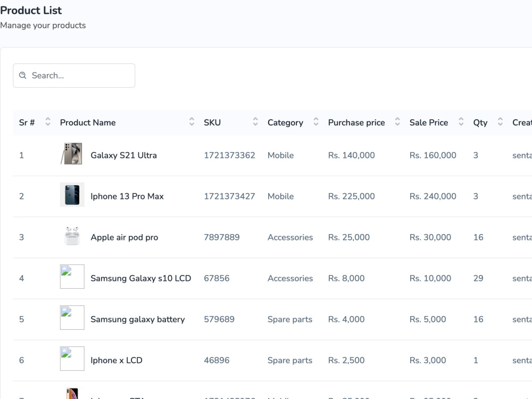Open Iphone 13 Pro Max thumbnail image
Screen dimensions: 532x399
coord(72,195)
